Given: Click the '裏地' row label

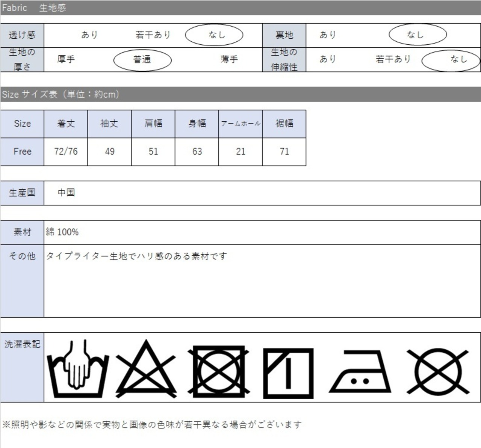Looking at the screenshot, I should pos(284,35).
